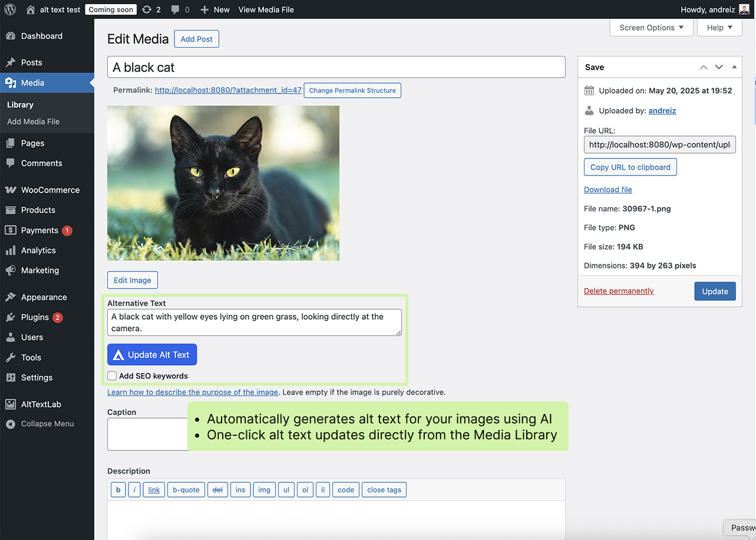Click the link quicktag button

tap(154, 490)
